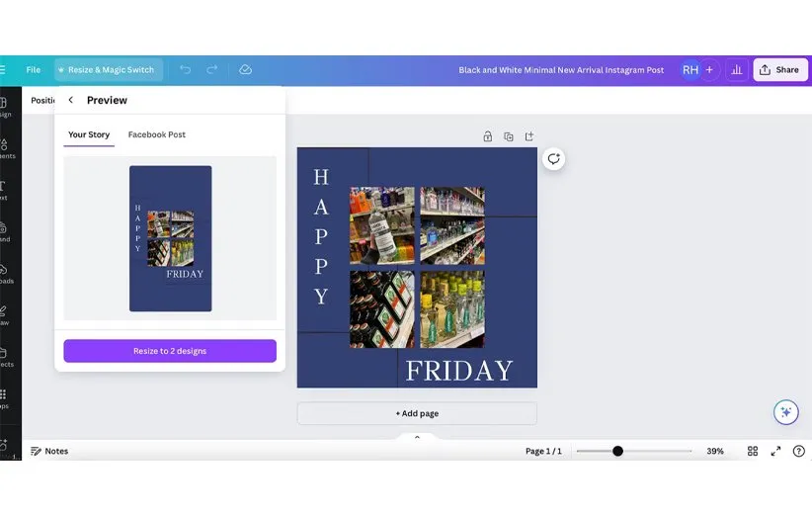Viewport: 812px width, 516px height.
Task: Open the Canva assistant sparkle button
Action: click(x=785, y=412)
